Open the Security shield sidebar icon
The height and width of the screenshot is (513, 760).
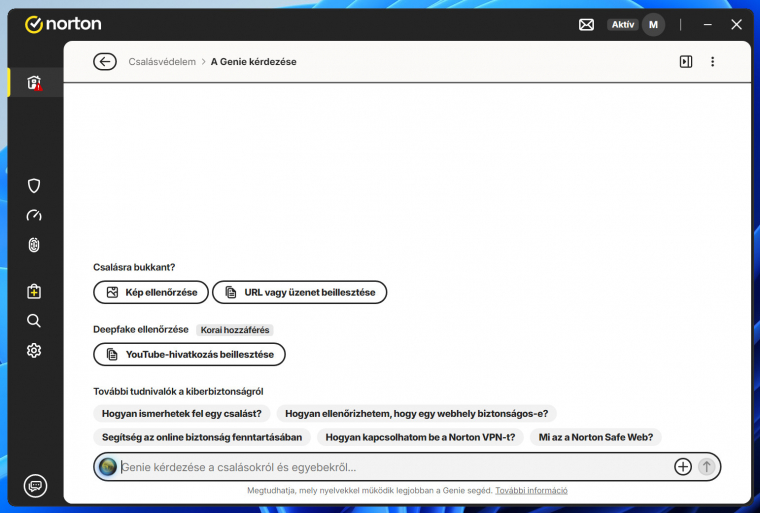coord(34,185)
